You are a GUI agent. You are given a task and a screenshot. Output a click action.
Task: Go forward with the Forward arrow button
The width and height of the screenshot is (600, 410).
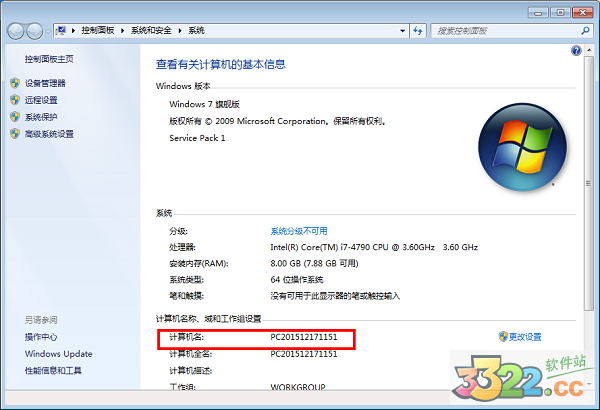(35, 31)
